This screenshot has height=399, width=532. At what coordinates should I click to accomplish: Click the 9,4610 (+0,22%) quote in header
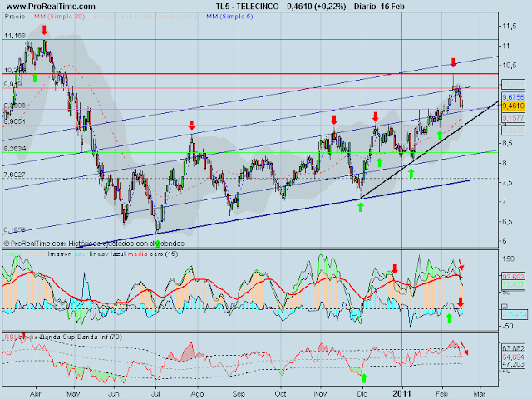tap(316, 7)
